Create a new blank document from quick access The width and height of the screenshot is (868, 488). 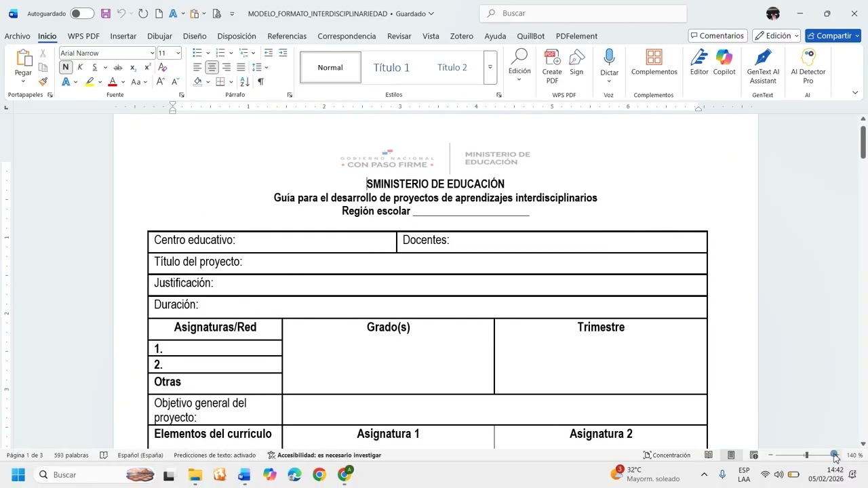(159, 14)
